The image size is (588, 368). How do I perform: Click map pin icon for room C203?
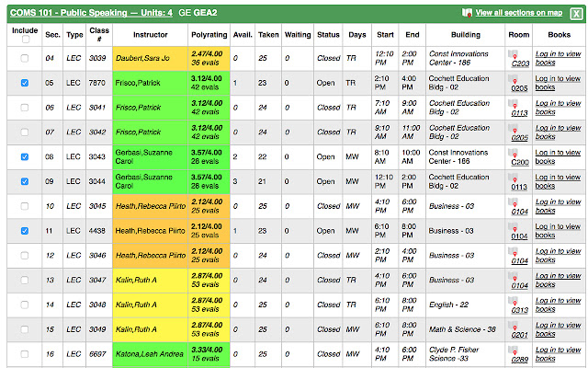click(x=513, y=55)
